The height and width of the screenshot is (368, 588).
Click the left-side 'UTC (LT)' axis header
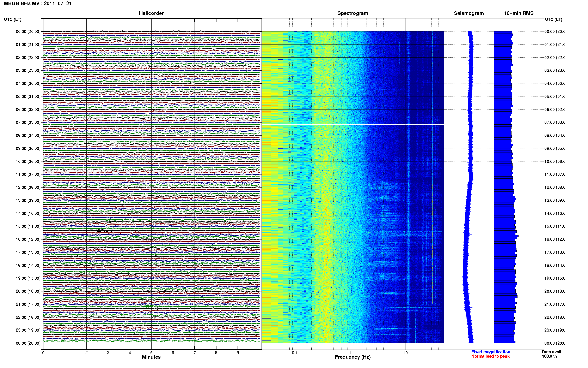(x=13, y=19)
